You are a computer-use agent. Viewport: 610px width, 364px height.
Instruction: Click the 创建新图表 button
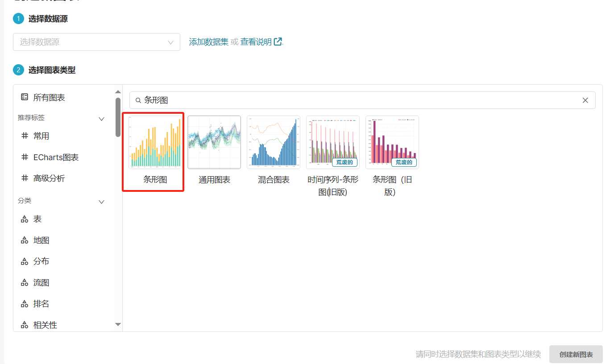pos(576,354)
